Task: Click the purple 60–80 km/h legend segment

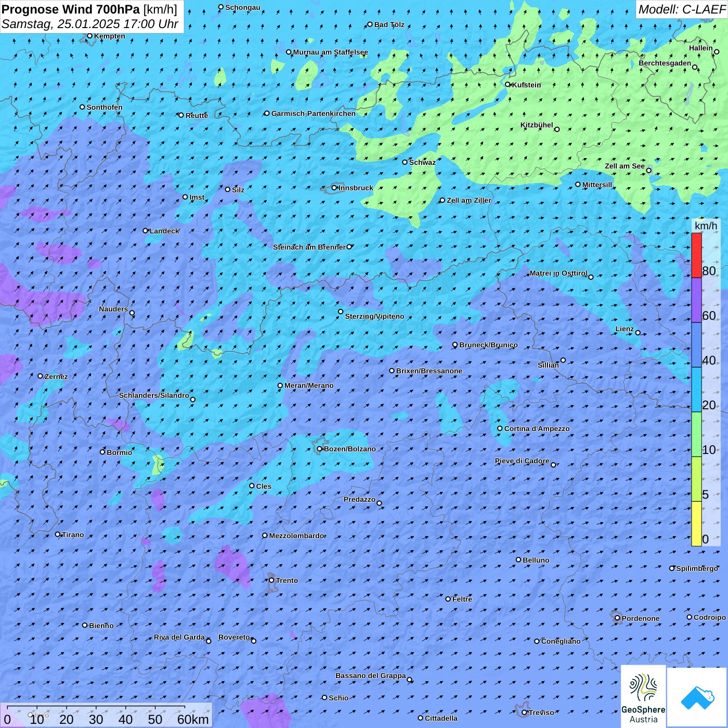Action: (x=696, y=301)
